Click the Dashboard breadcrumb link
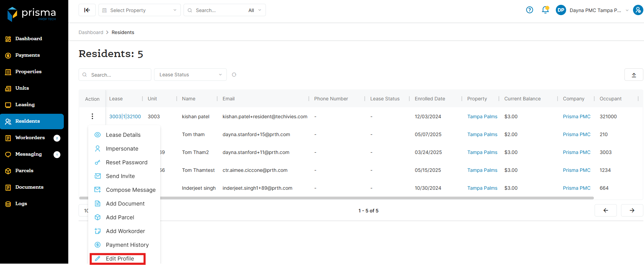The image size is (644, 265). 91,32
